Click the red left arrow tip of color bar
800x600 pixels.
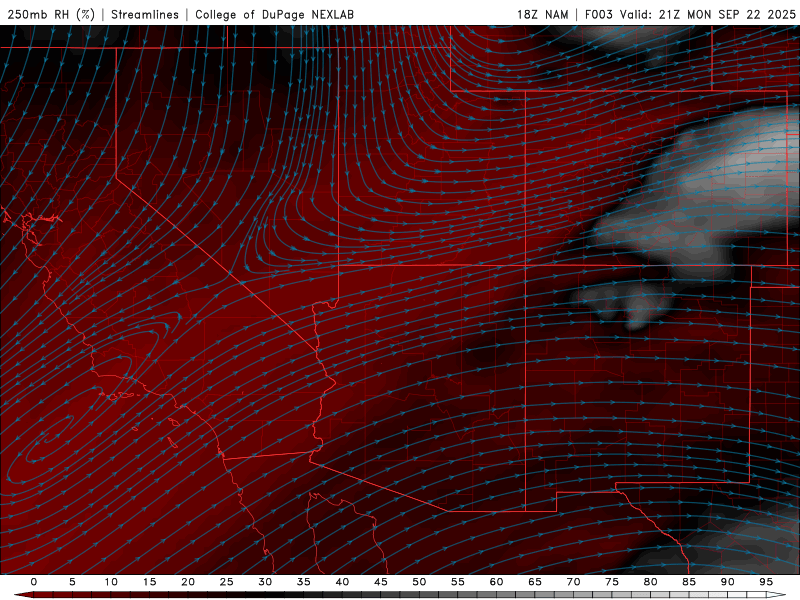(23, 595)
